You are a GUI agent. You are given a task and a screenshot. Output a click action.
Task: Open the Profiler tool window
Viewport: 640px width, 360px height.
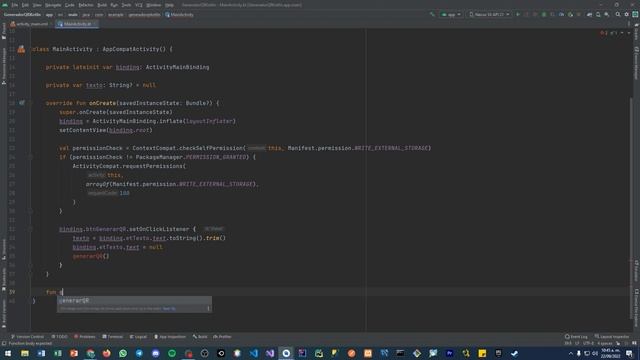[222, 337]
